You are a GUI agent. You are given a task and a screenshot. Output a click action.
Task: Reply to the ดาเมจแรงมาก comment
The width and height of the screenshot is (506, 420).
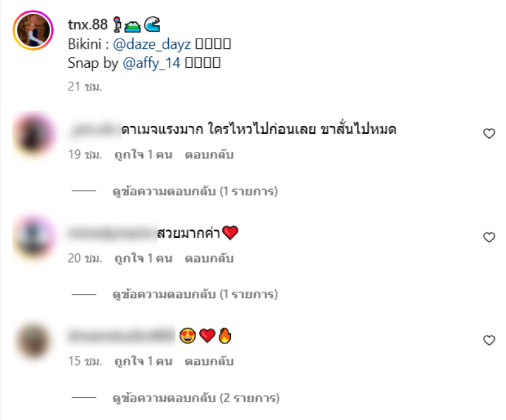(209, 154)
